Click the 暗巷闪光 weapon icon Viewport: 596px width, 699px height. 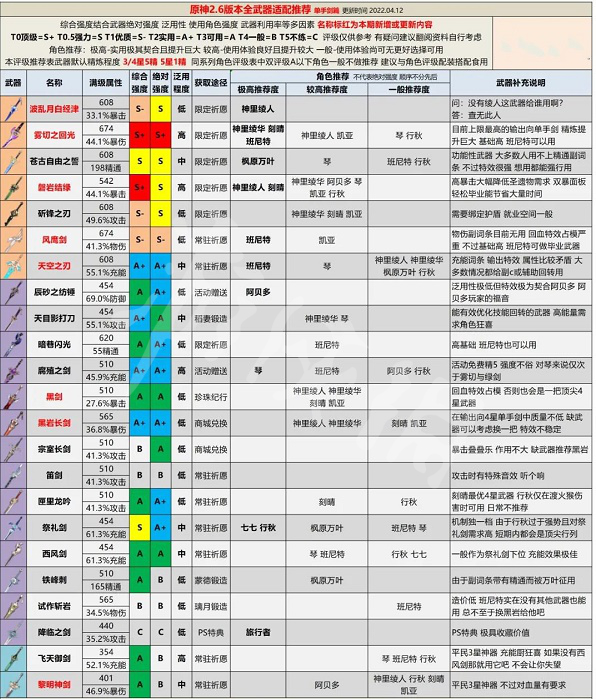pyautogui.click(x=13, y=345)
